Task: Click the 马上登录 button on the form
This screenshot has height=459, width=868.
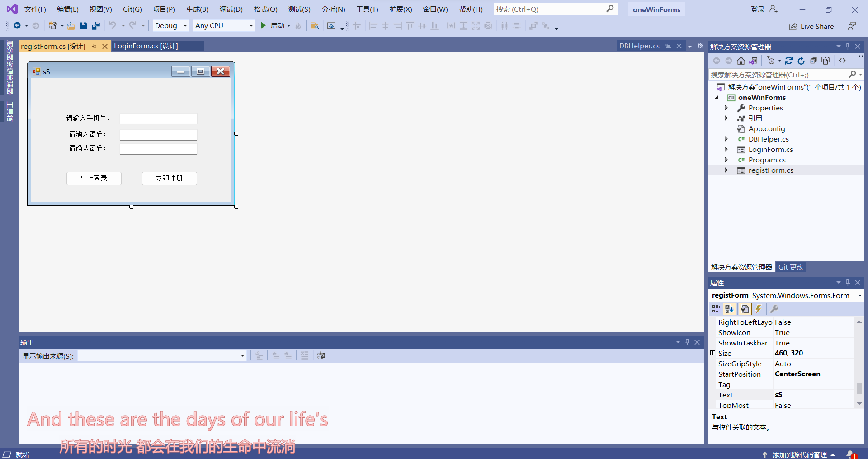Action: tap(94, 179)
